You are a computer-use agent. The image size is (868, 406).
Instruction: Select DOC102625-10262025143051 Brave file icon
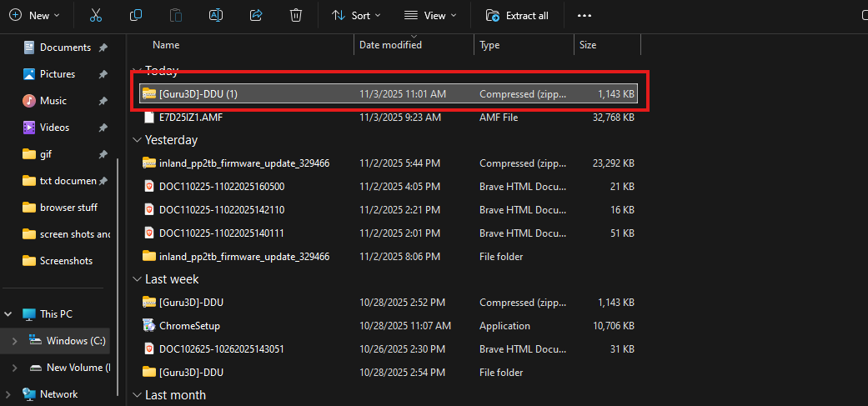click(149, 349)
